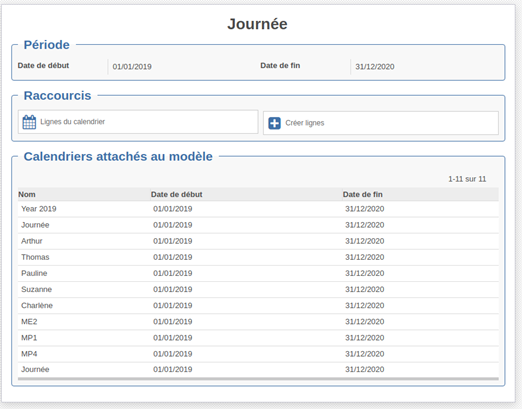Select the Pauline calendar row
This screenshot has height=409, width=522.
tap(258, 273)
